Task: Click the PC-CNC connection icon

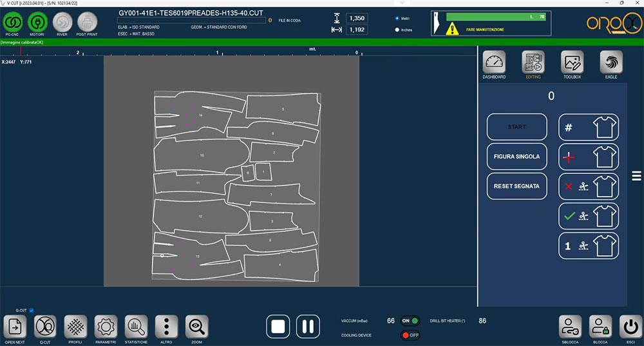Action: tap(13, 22)
